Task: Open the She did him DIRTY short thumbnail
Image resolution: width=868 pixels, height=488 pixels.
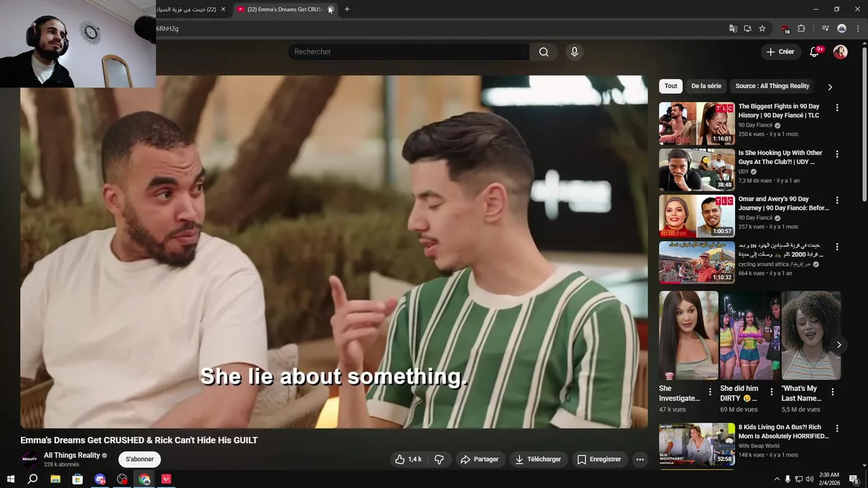Action: point(749,335)
